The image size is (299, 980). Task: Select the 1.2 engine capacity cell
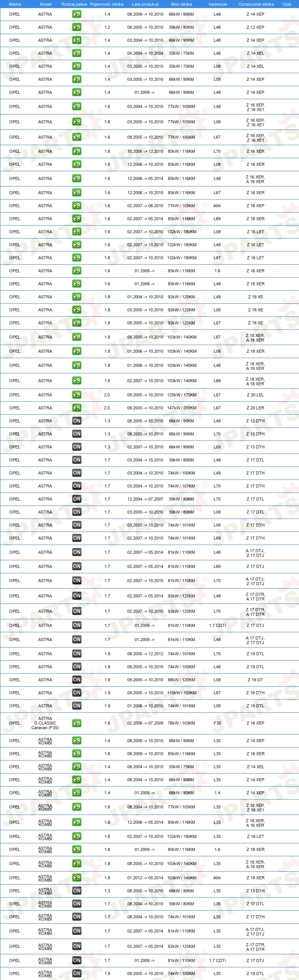coord(107,27)
